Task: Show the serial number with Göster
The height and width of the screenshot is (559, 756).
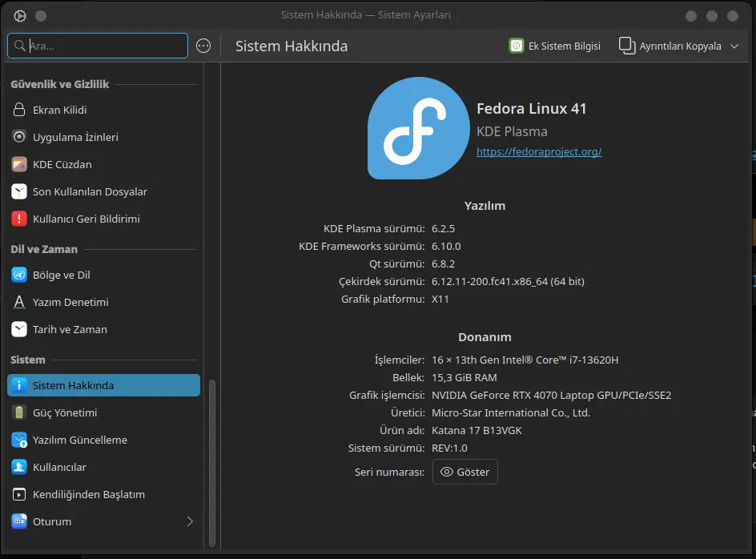Action: [464, 472]
